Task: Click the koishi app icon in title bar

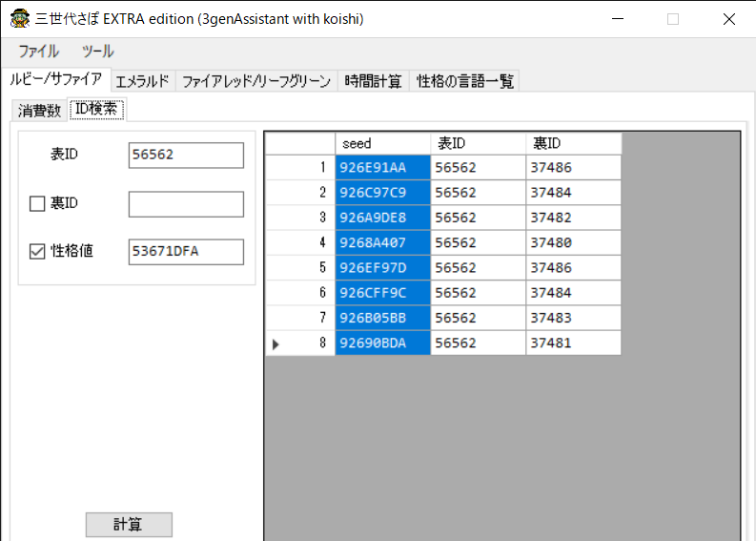Action: click(x=20, y=19)
